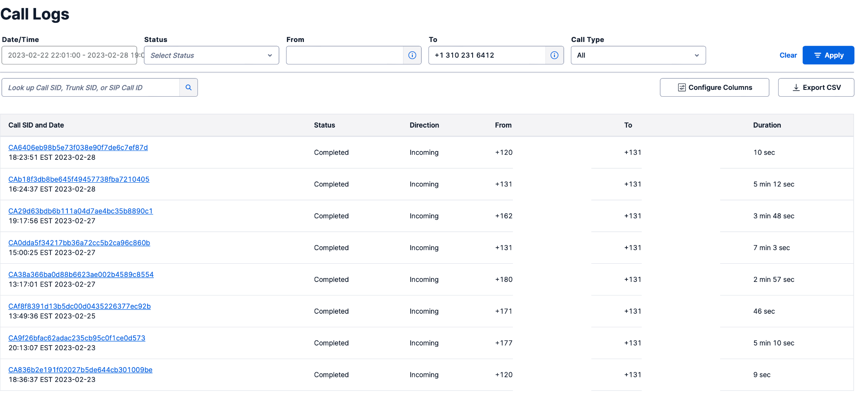This screenshot has width=868, height=404.
Task: Clear all applied filters
Action: click(788, 55)
